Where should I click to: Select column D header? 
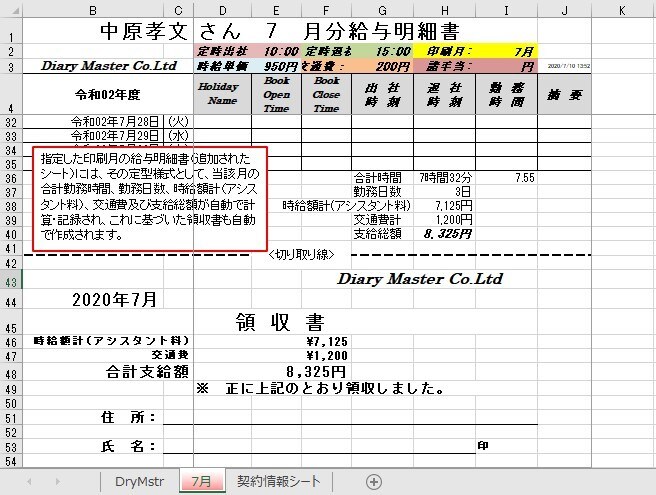pyautogui.click(x=223, y=10)
